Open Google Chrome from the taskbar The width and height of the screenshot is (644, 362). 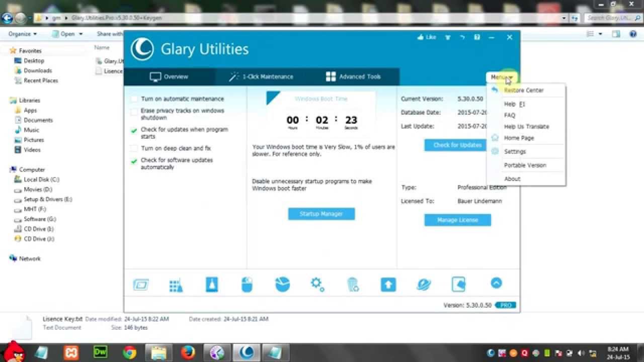(x=129, y=352)
